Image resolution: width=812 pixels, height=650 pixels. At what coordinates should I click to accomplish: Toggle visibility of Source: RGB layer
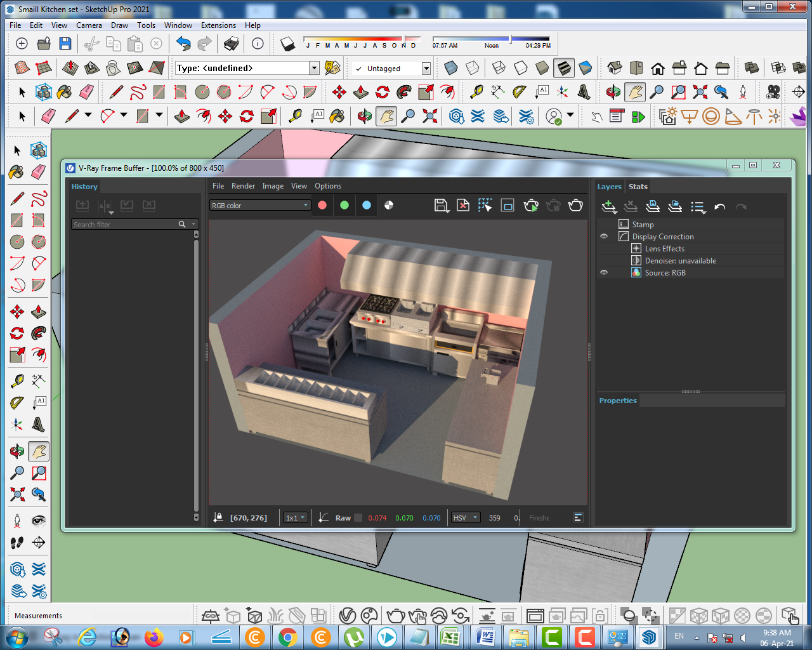(604, 272)
